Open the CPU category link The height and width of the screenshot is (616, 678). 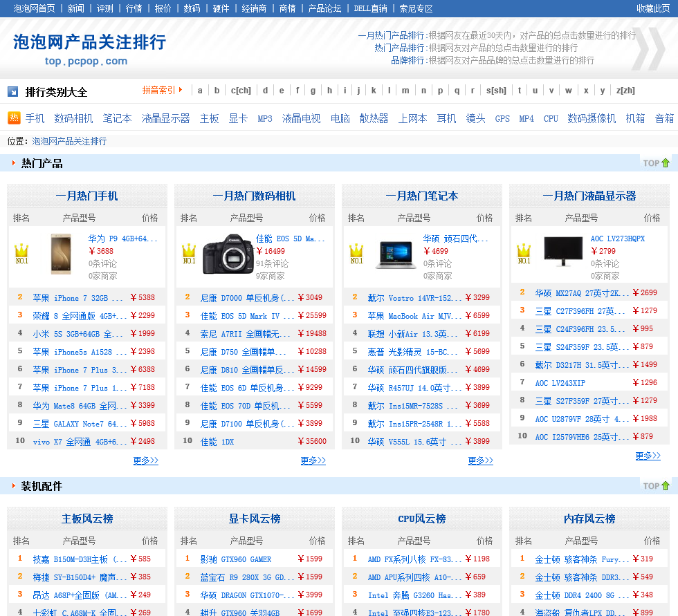551,118
